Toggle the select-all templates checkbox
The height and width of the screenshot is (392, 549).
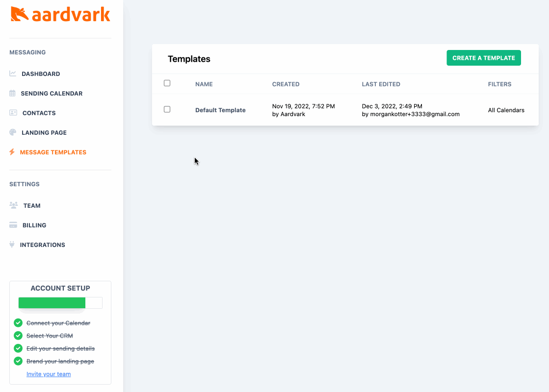coord(167,83)
